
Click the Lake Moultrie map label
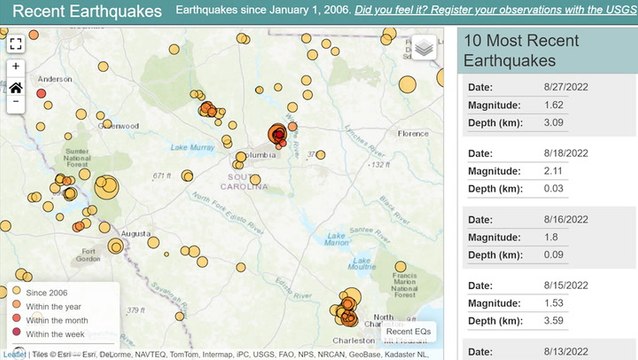pos(361,264)
